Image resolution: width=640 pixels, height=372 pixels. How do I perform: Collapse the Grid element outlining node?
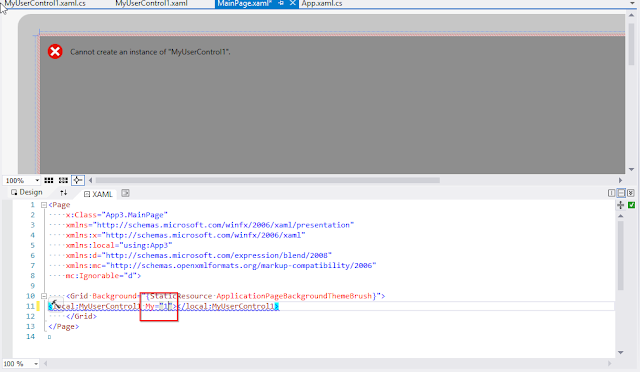44,296
